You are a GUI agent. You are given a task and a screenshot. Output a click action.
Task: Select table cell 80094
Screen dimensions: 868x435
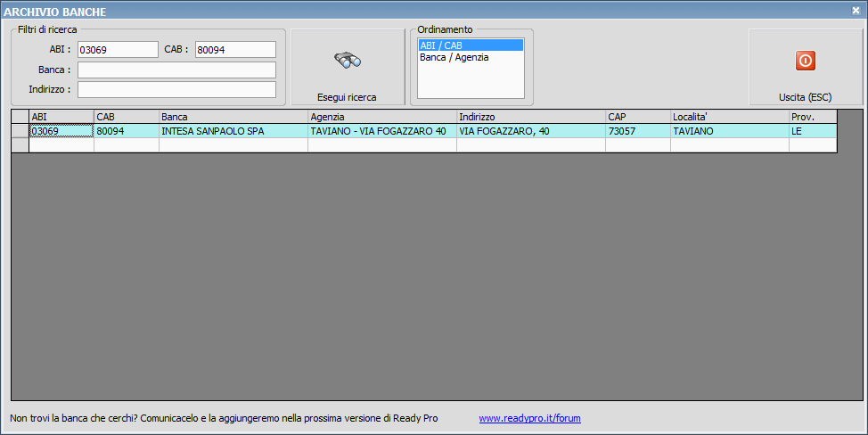coord(127,131)
